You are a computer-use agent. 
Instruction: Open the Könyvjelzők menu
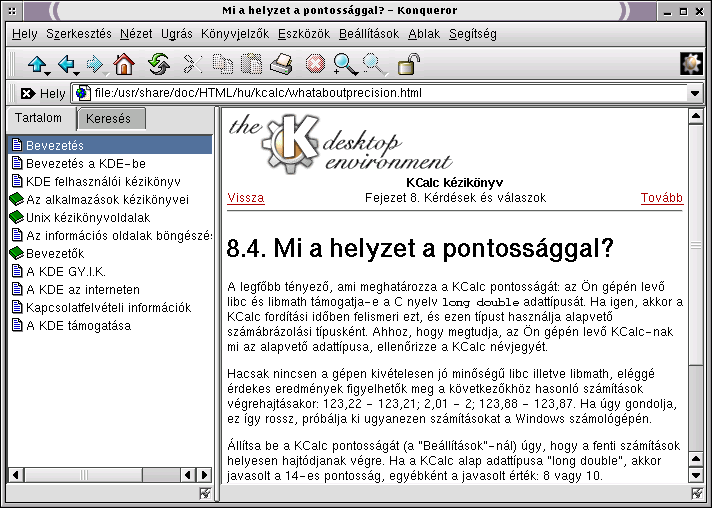point(235,34)
